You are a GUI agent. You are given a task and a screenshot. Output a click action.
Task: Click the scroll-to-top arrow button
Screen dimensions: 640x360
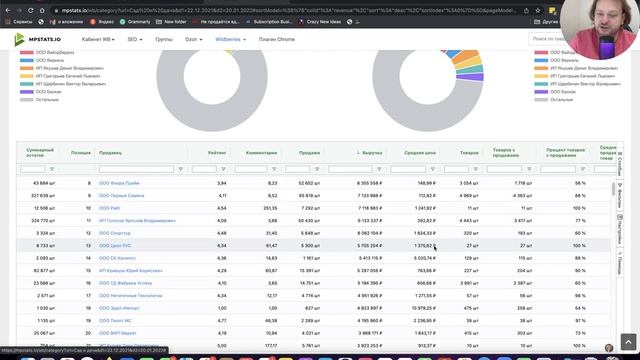[x=628, y=342]
